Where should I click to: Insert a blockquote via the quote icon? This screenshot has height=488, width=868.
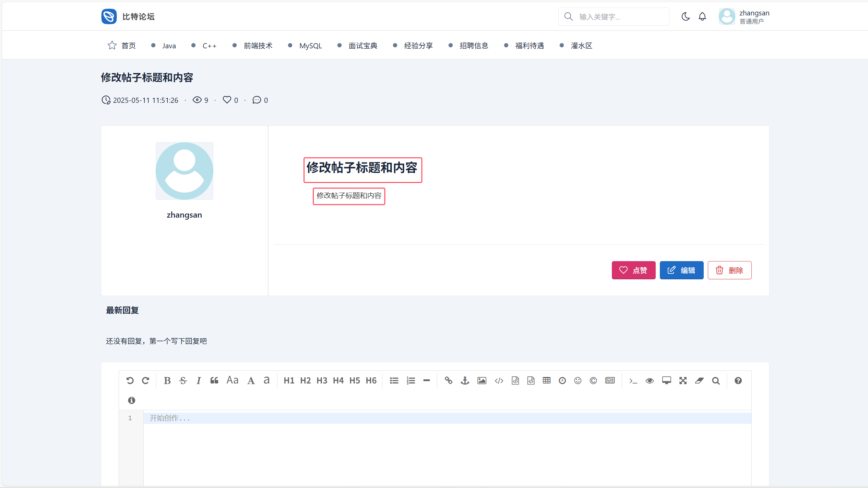pyautogui.click(x=214, y=380)
